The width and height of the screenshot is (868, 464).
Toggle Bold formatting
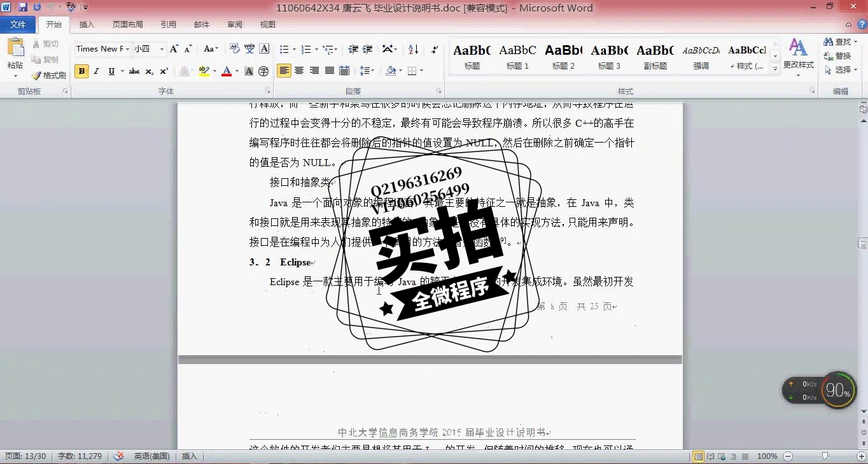[81, 71]
